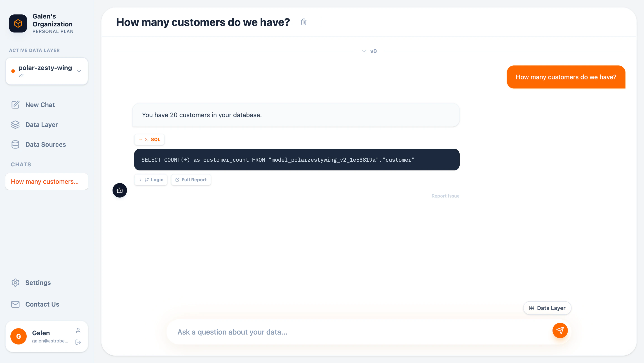
Task: Click the user profile icon in Galen's card
Action: (x=78, y=330)
